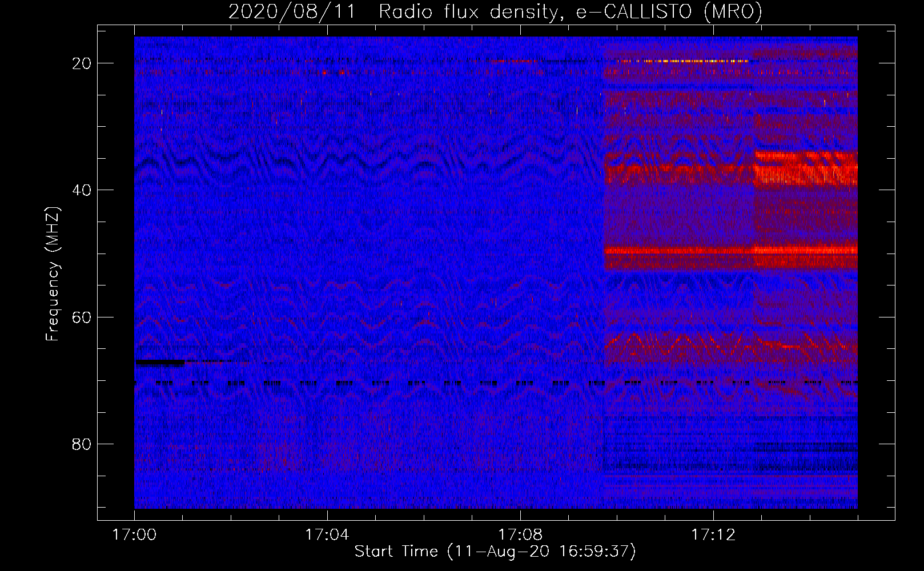Click the plot title '2020/08/11 Radio flux density'
Screen dimensions: 924x571
tap(495, 12)
